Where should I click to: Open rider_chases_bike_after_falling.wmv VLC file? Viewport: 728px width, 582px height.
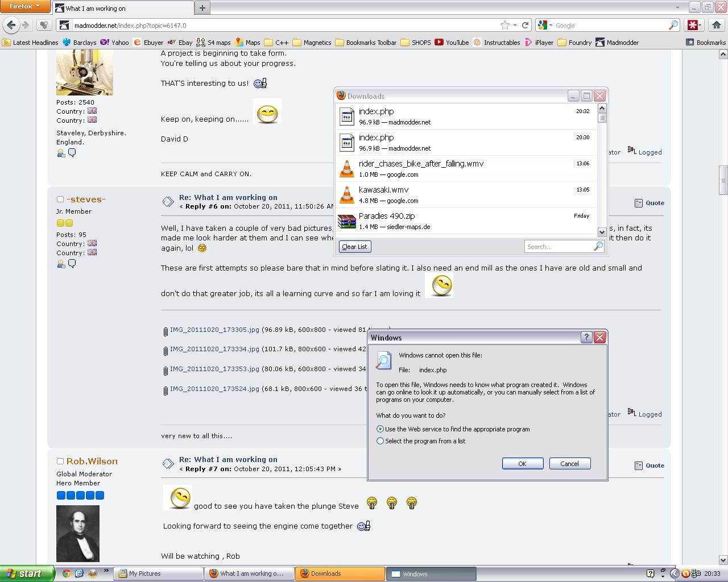coord(466,169)
